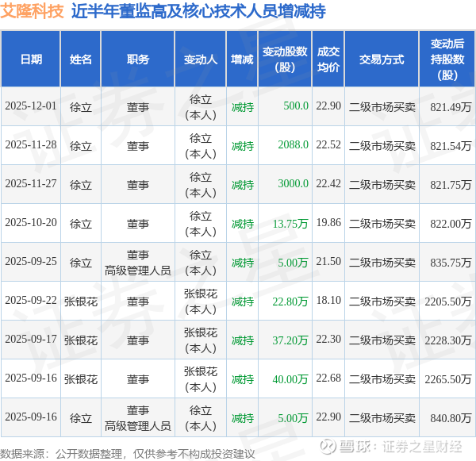Viewport: 476px width, 461px height.
Task: Click the 变动人 column header
Action: tap(201, 59)
